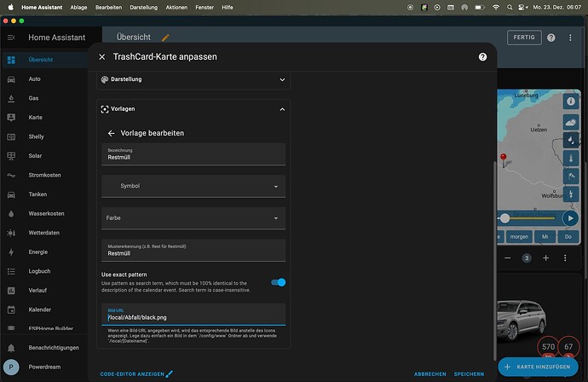Open the dialog help question mark icon

pyautogui.click(x=482, y=56)
